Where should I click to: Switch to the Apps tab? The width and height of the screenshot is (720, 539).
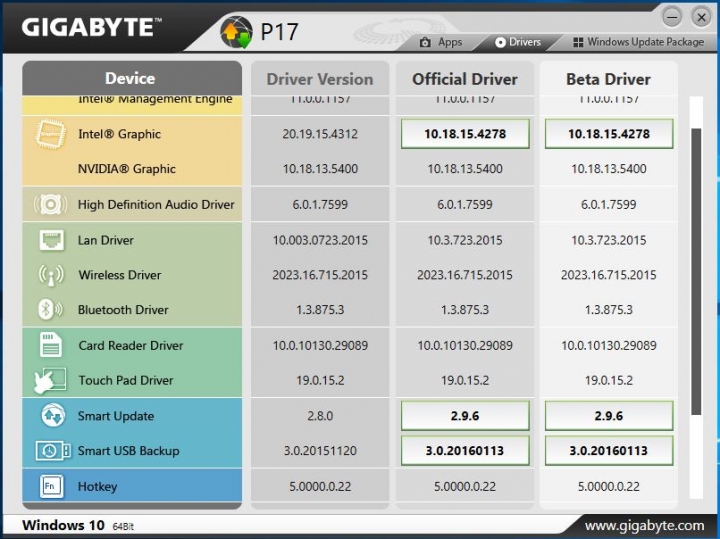pyautogui.click(x=441, y=42)
